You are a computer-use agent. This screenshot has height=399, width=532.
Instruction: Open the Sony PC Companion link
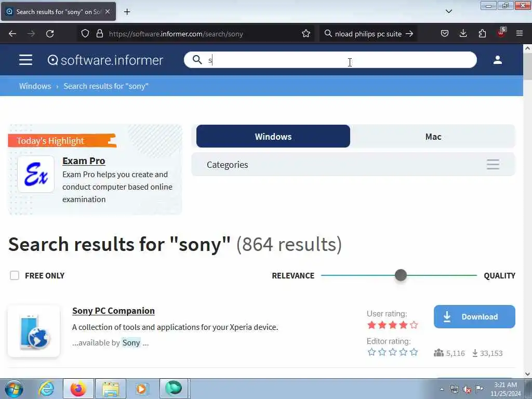tap(113, 311)
